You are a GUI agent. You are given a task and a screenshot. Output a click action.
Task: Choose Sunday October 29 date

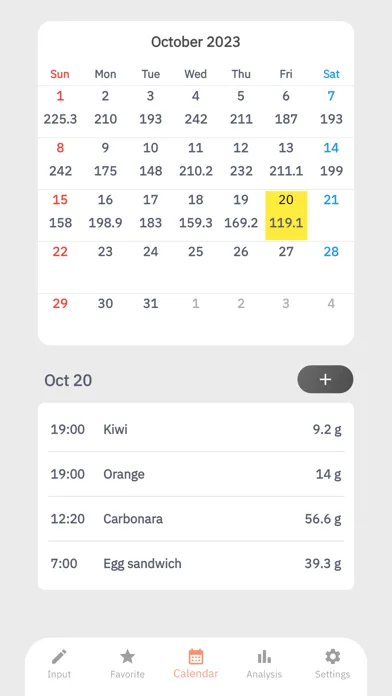(x=60, y=319)
